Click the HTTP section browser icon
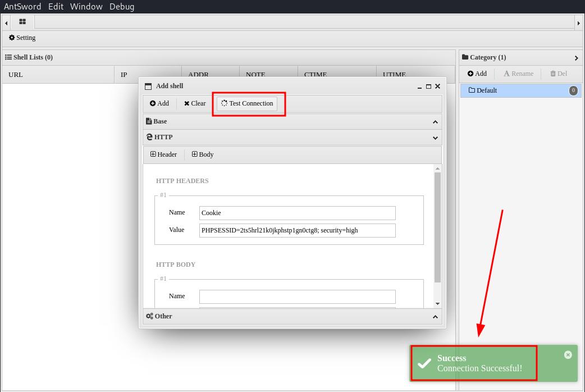 pyautogui.click(x=149, y=137)
